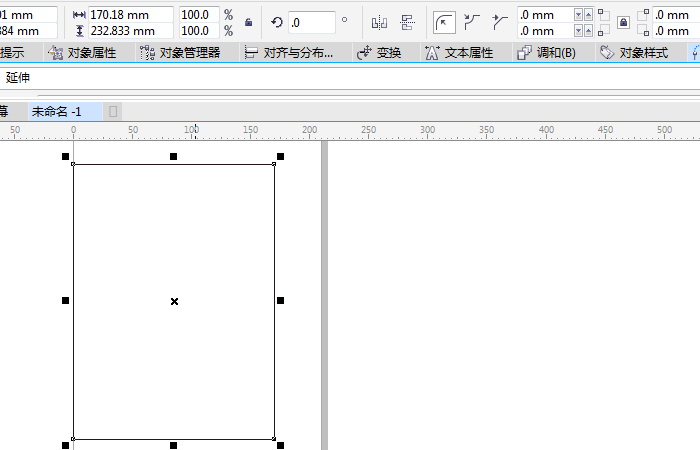Toggle the lock ratio padlock near scale
This screenshot has height=450, width=700.
pyautogui.click(x=248, y=22)
